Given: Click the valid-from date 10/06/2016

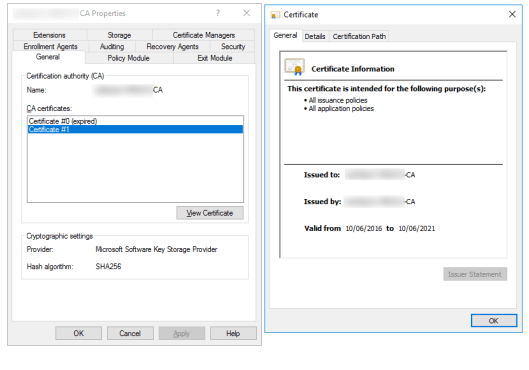Looking at the screenshot, I should click(364, 228).
